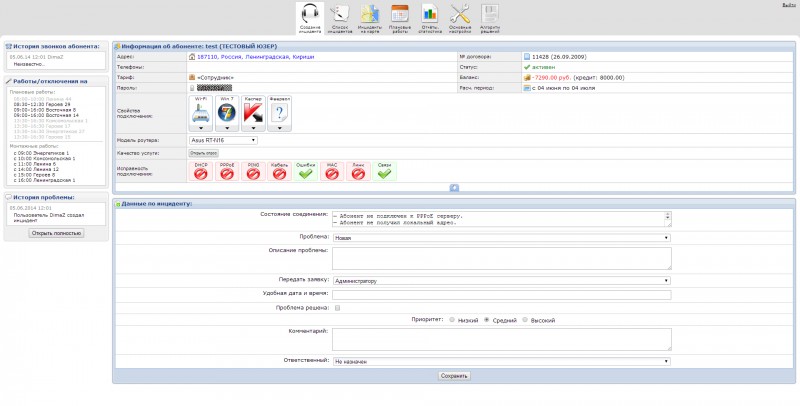Click the 08:30–12:30 Героев 29 work entry

(42, 104)
